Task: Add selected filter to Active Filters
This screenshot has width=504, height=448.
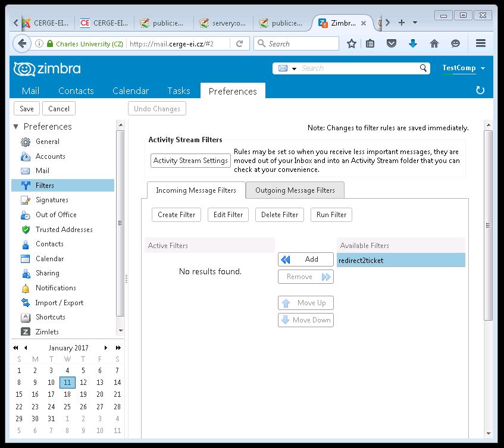Action: 306,259
